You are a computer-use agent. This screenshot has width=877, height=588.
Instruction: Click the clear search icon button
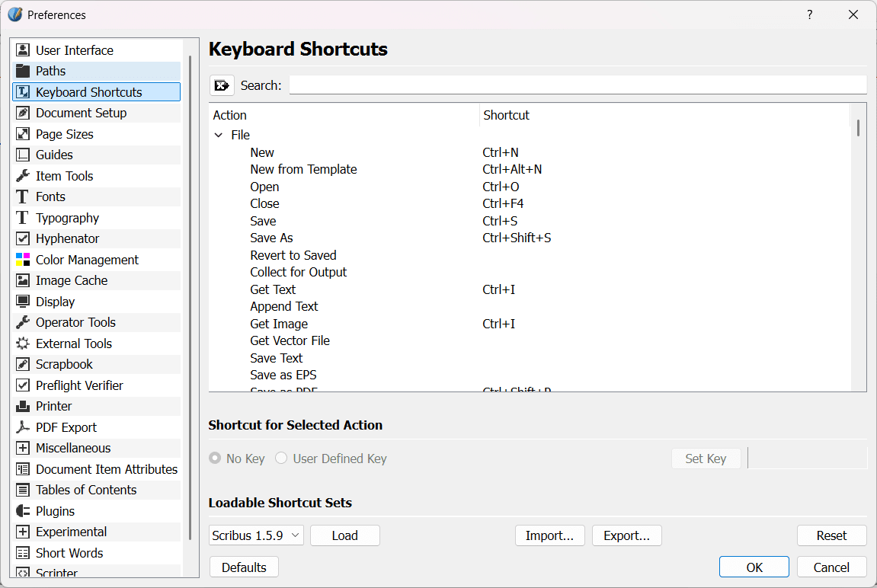pos(222,85)
